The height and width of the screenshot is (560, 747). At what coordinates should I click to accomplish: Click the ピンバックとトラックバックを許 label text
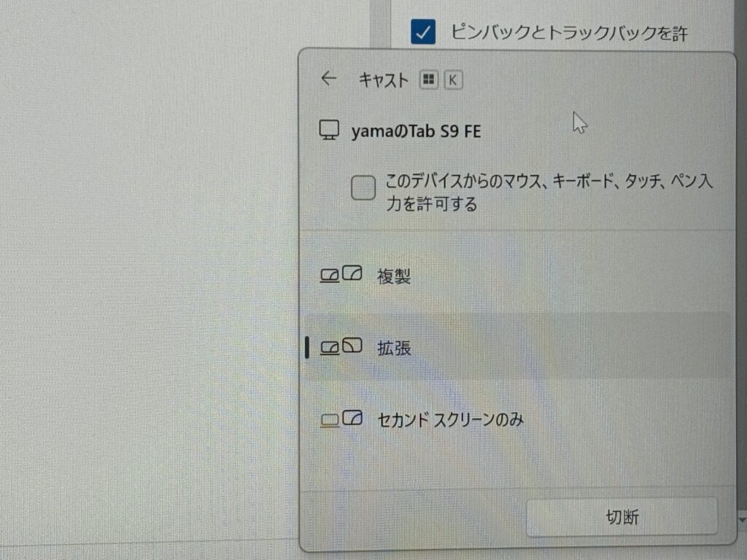(x=569, y=32)
